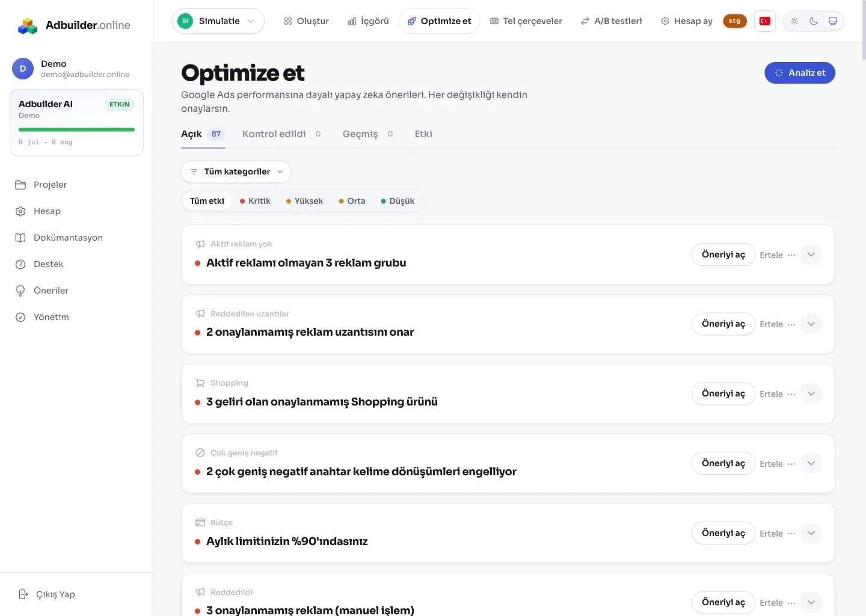Viewport: 866px width, 616px height.
Task: Open Yönetim in the sidebar
Action: pos(76,317)
